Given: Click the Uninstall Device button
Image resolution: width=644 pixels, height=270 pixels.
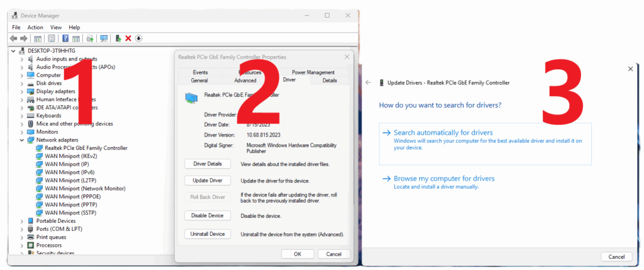Looking at the screenshot, I should click(208, 234).
